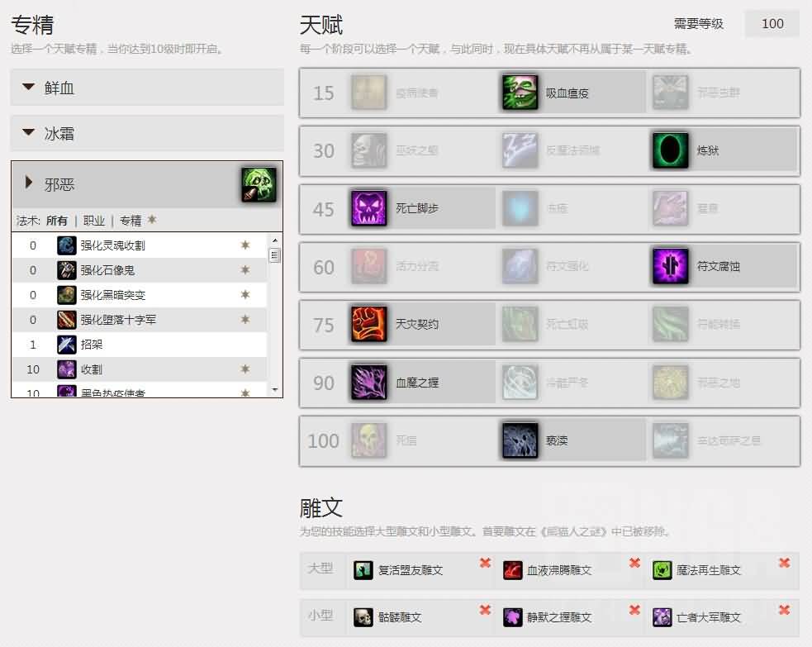Switch spell filter to 职业

[94, 221]
